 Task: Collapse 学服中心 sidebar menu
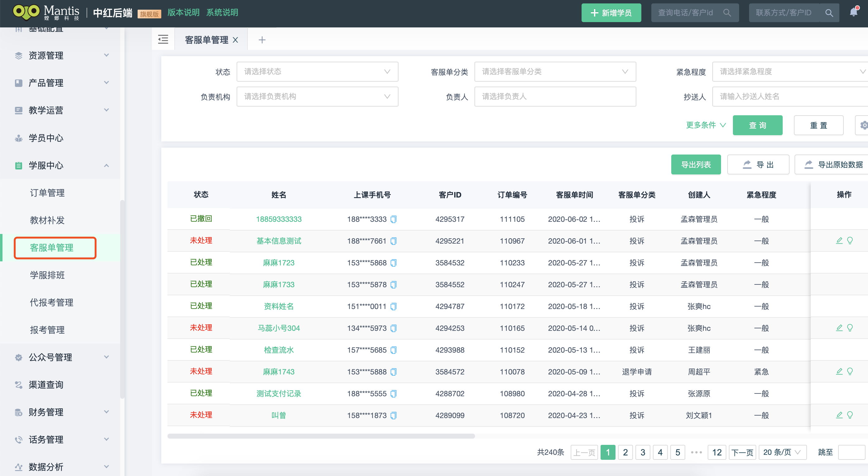(61, 165)
